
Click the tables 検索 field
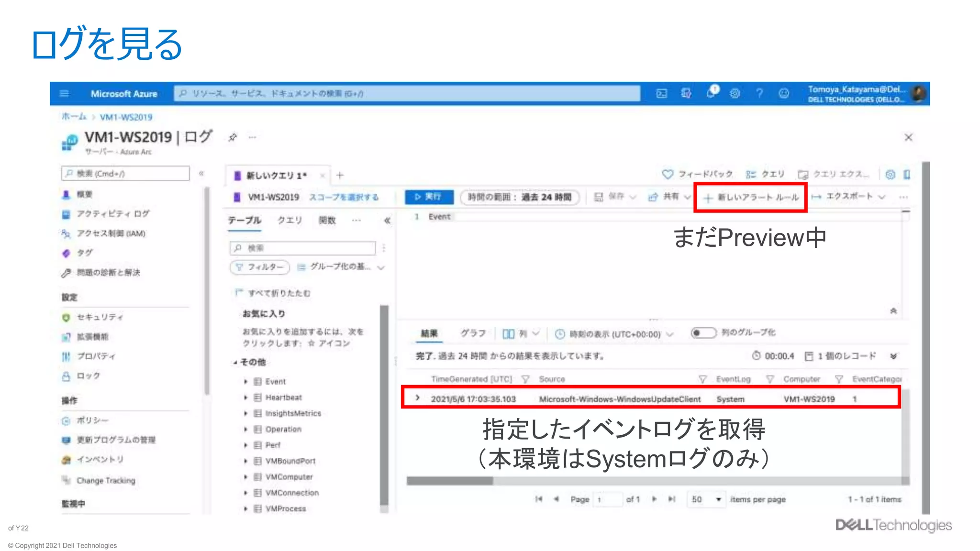303,248
